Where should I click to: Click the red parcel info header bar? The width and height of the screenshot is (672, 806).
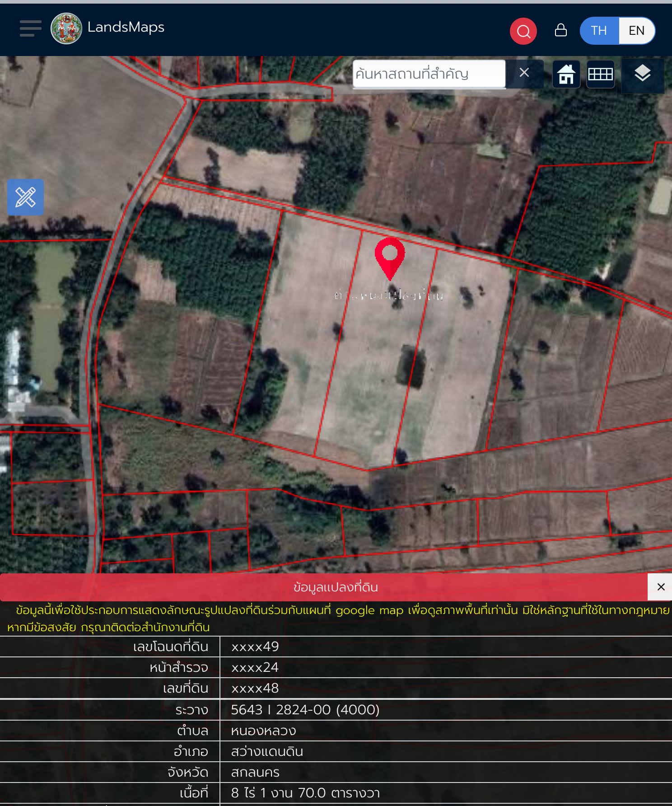tap(335, 587)
